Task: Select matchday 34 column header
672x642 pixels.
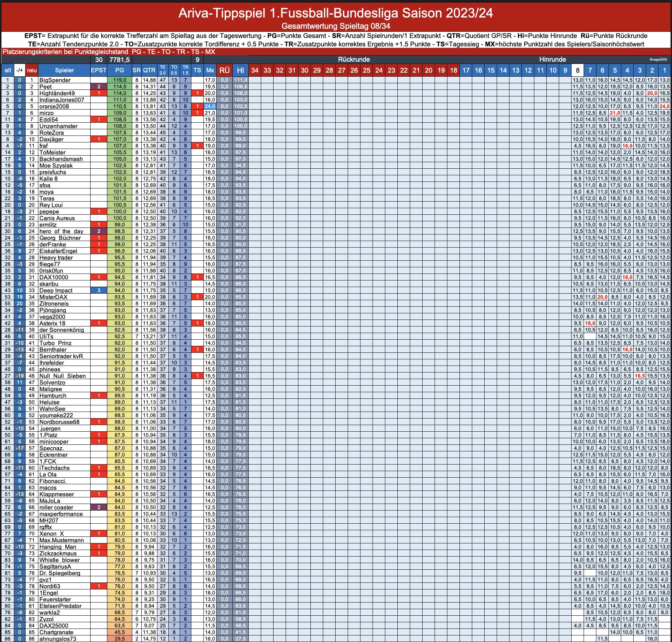Action: [x=255, y=70]
